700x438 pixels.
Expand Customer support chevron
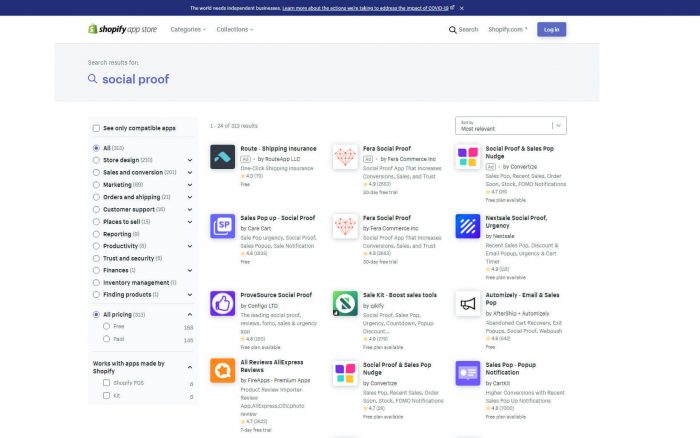click(x=190, y=209)
